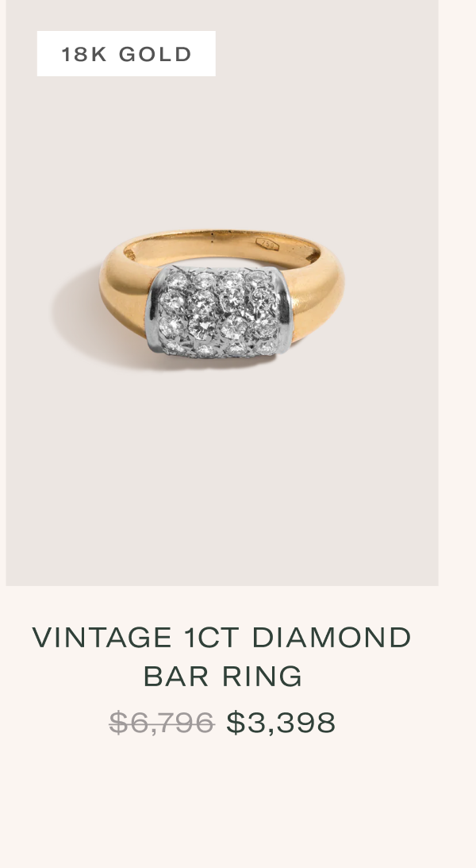Open the diamond bar ring product photo
The image size is (476, 868).
pyautogui.click(x=221, y=293)
